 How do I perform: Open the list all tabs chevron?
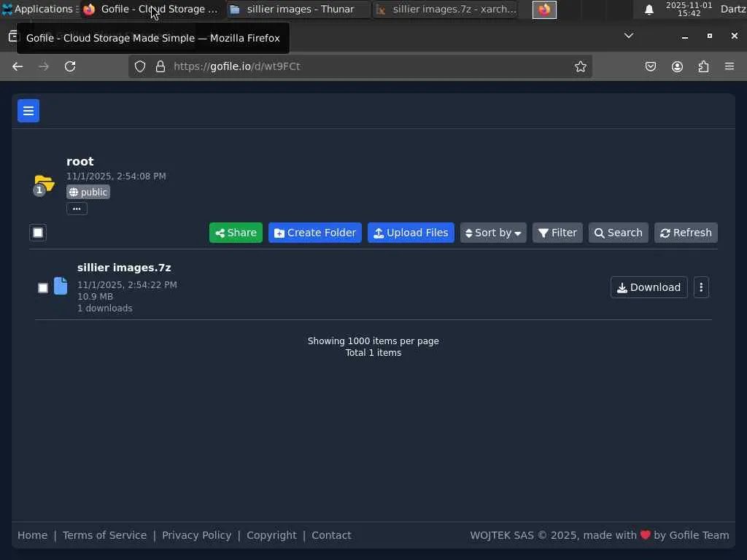pos(629,36)
